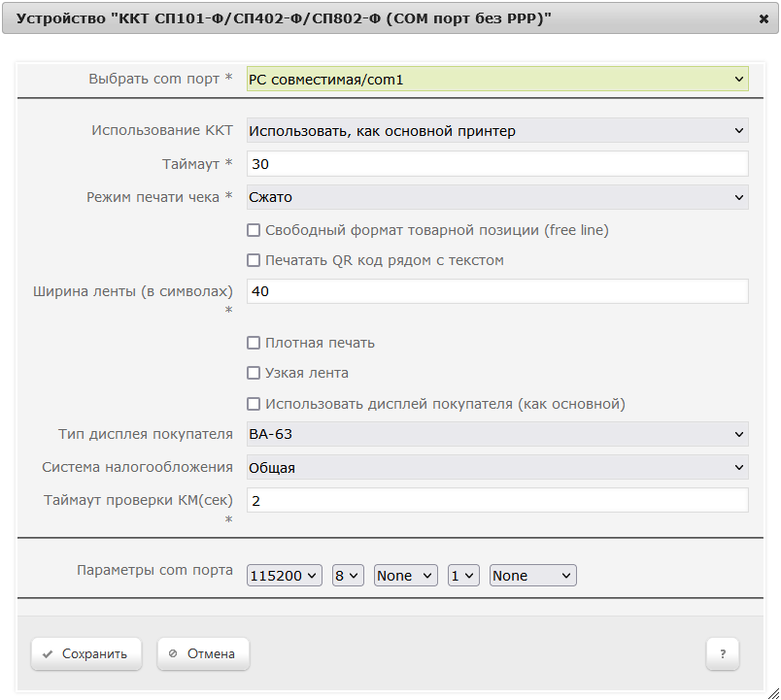This screenshot has width=781, height=700.
Task: Click the Ширина ленты input field
Action: pos(497,291)
